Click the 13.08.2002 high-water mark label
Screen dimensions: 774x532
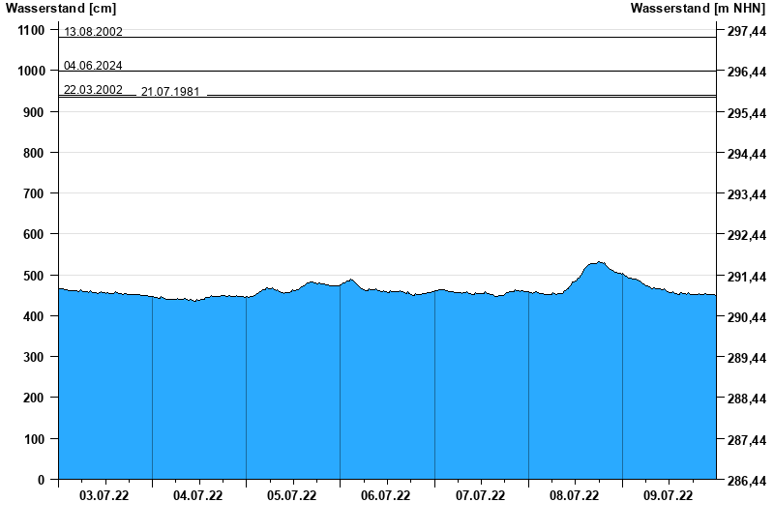pyautogui.click(x=93, y=32)
